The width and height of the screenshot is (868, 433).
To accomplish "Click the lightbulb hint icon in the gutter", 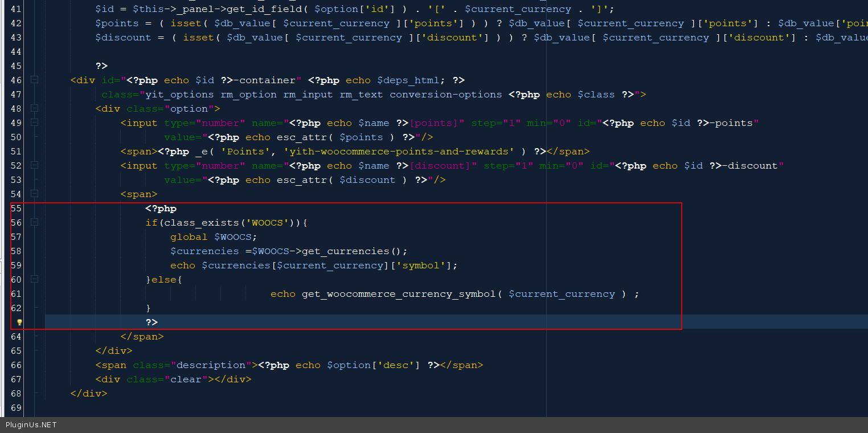I will pos(19,322).
